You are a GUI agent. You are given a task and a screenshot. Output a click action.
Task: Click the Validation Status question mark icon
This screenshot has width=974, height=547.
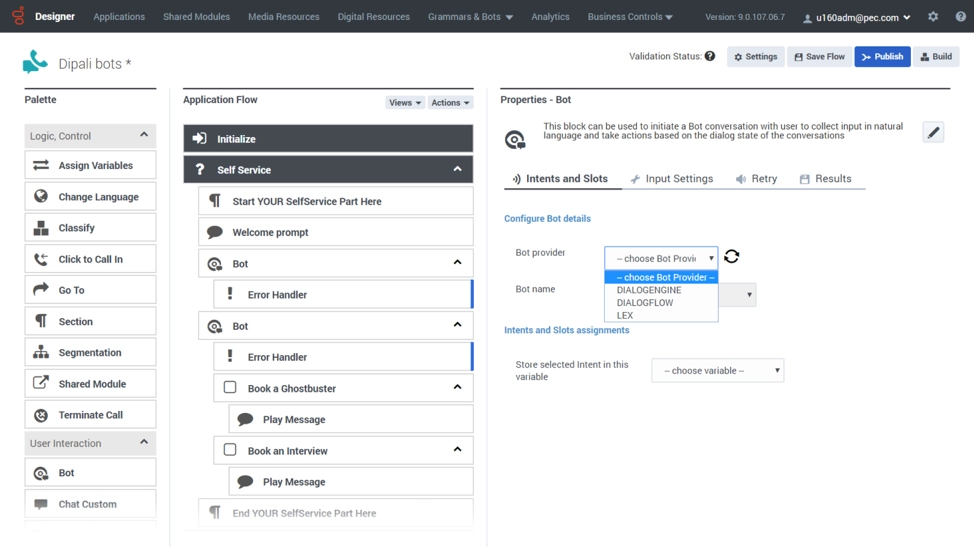(x=710, y=56)
